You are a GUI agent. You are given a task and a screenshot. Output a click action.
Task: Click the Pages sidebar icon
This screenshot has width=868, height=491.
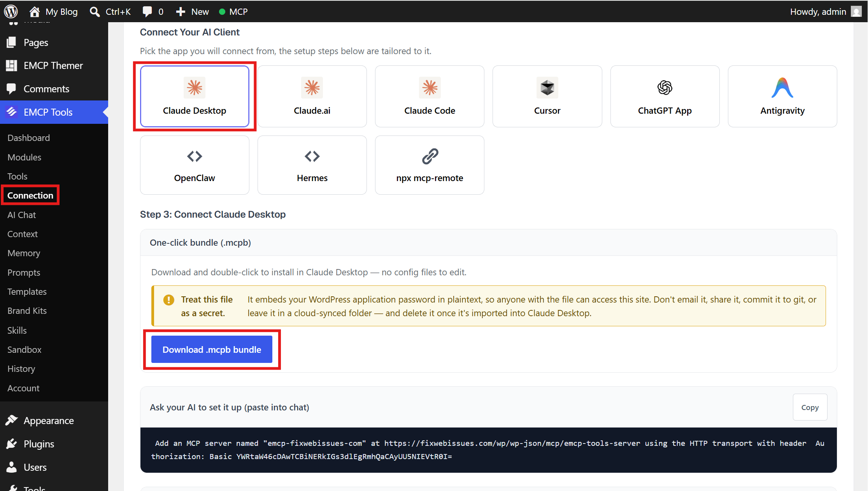click(x=12, y=42)
